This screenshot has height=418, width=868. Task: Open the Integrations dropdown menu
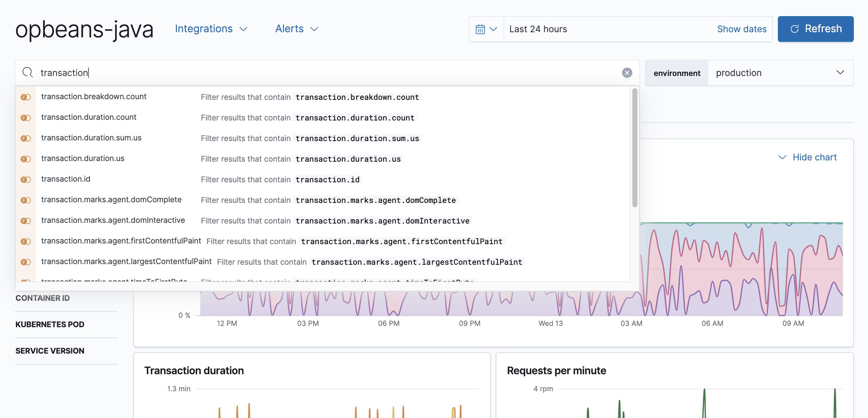(x=211, y=29)
